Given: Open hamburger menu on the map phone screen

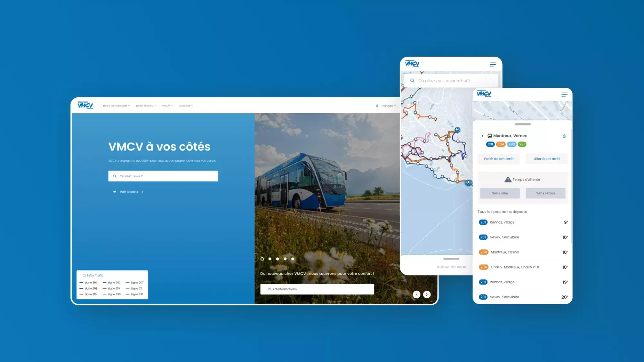Looking at the screenshot, I should (x=493, y=64).
